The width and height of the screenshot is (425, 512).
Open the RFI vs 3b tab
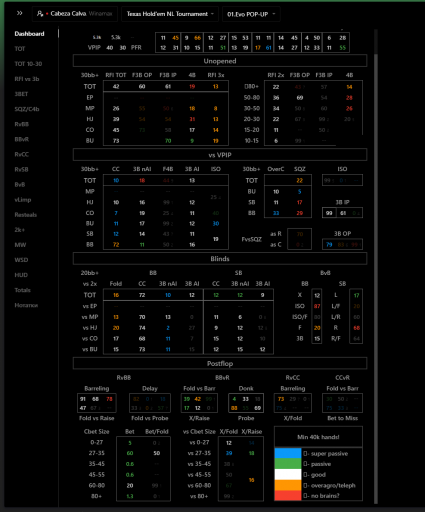coord(27,79)
